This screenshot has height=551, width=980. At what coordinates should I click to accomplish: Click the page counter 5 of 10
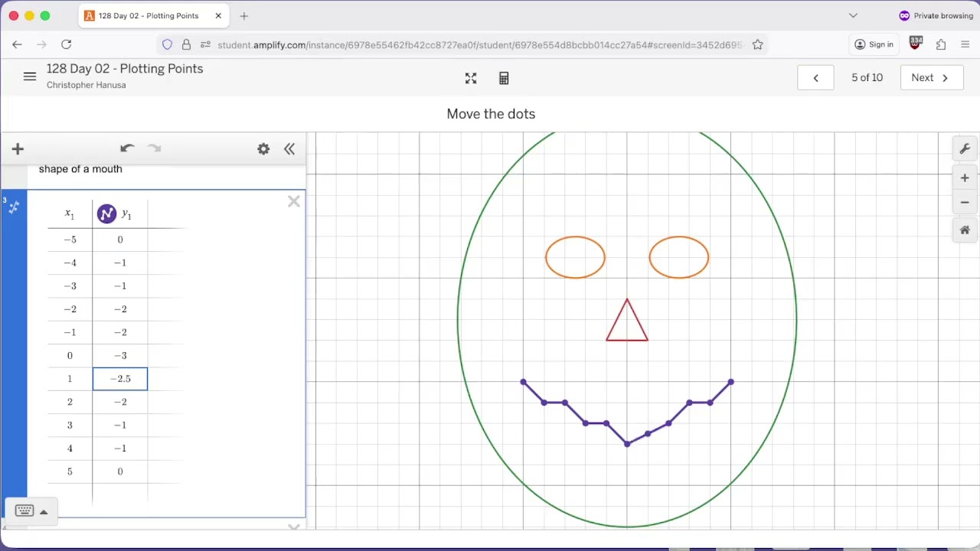point(867,77)
